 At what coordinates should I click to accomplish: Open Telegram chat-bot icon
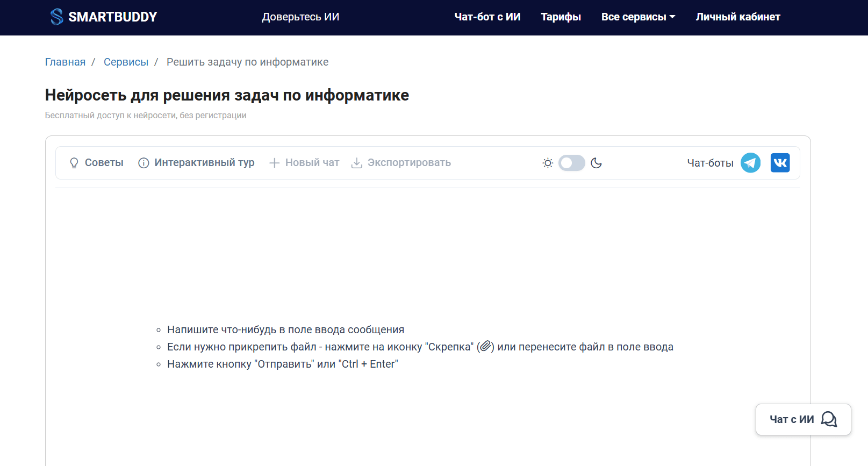coord(750,163)
